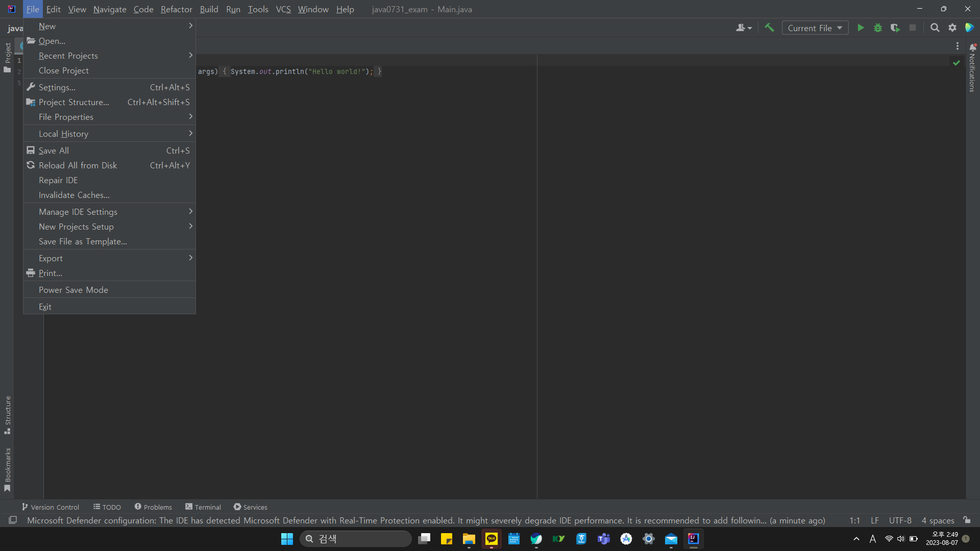Toggle tool window bars icon bottom-left
The width and height of the screenshot is (980, 551).
point(13,520)
